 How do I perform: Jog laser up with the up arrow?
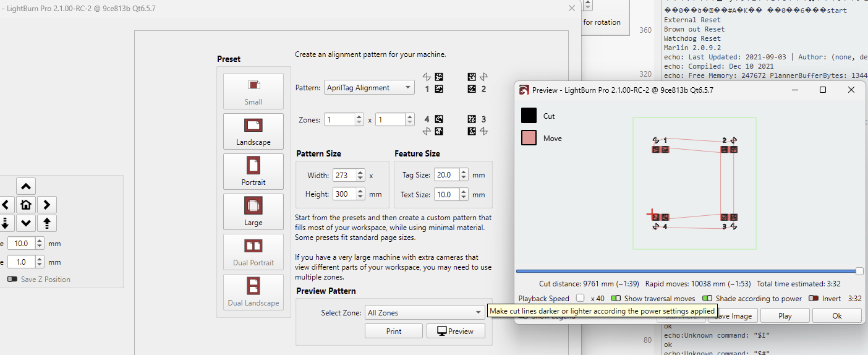25,186
